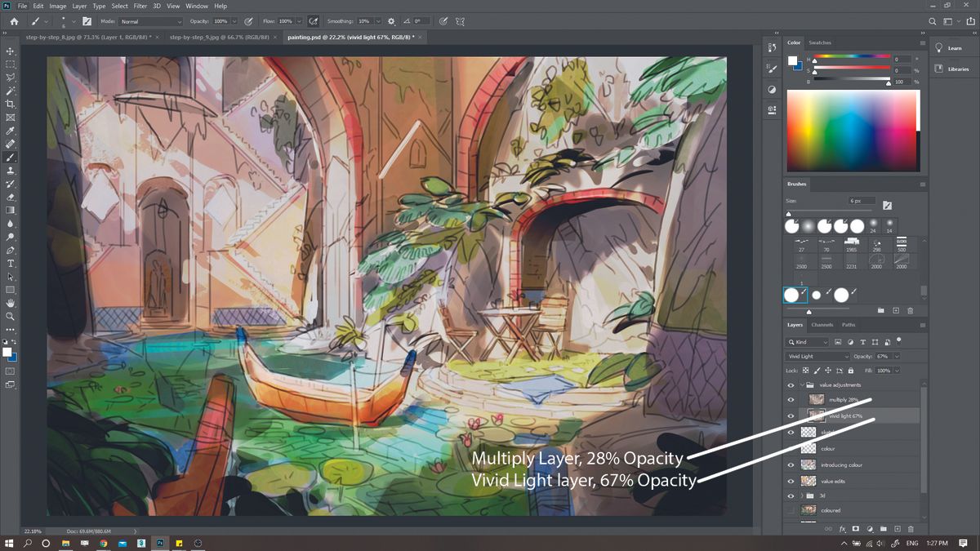Expand the 3d layer group
Screen dimensions: 980x551
point(801,495)
